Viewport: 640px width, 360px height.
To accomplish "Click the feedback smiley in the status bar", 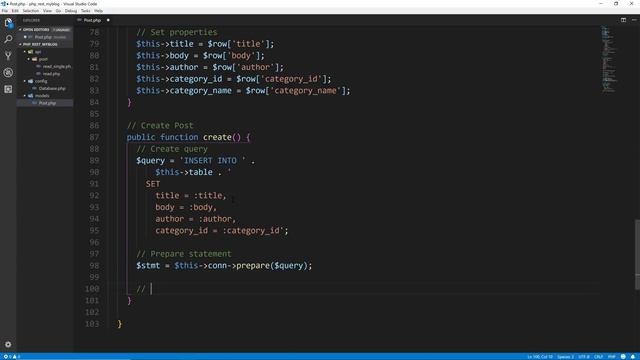I will point(623,357).
